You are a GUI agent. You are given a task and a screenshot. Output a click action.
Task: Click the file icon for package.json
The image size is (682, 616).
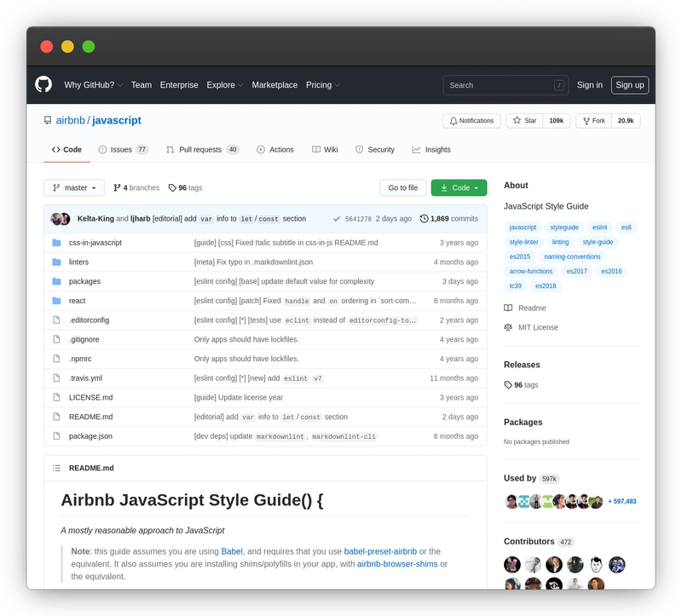(56, 436)
